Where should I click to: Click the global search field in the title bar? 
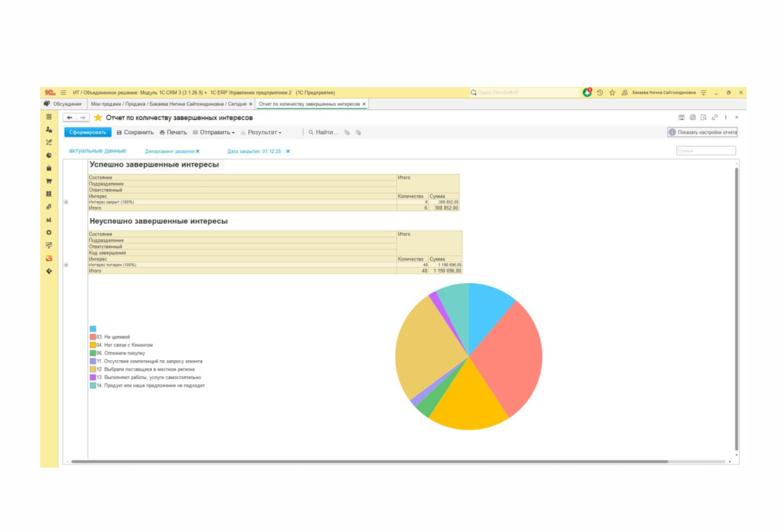[525, 92]
